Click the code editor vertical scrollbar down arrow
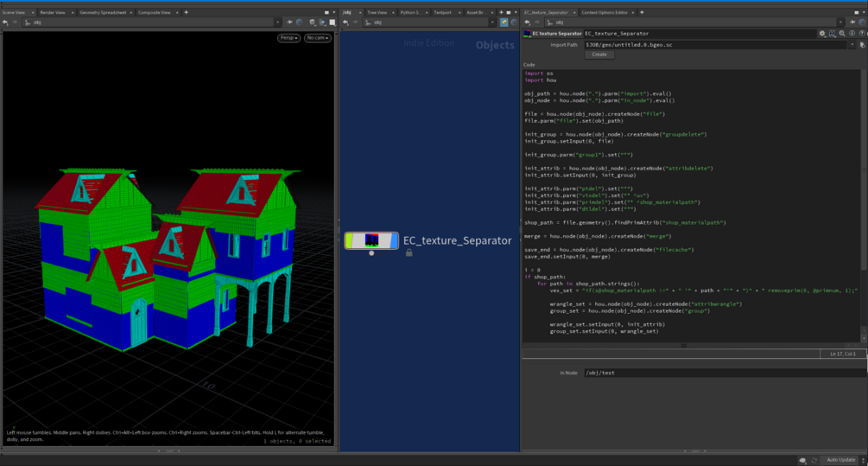This screenshot has width=868, height=466. (x=864, y=338)
